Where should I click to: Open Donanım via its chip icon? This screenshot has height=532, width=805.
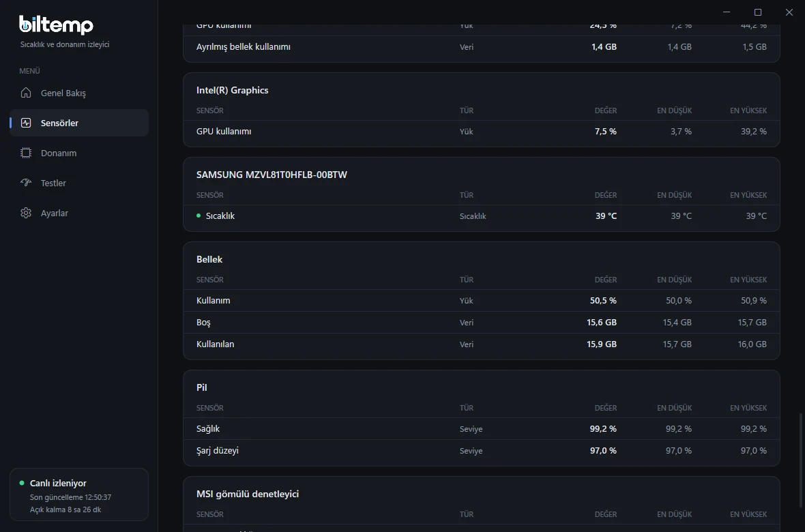tap(26, 153)
